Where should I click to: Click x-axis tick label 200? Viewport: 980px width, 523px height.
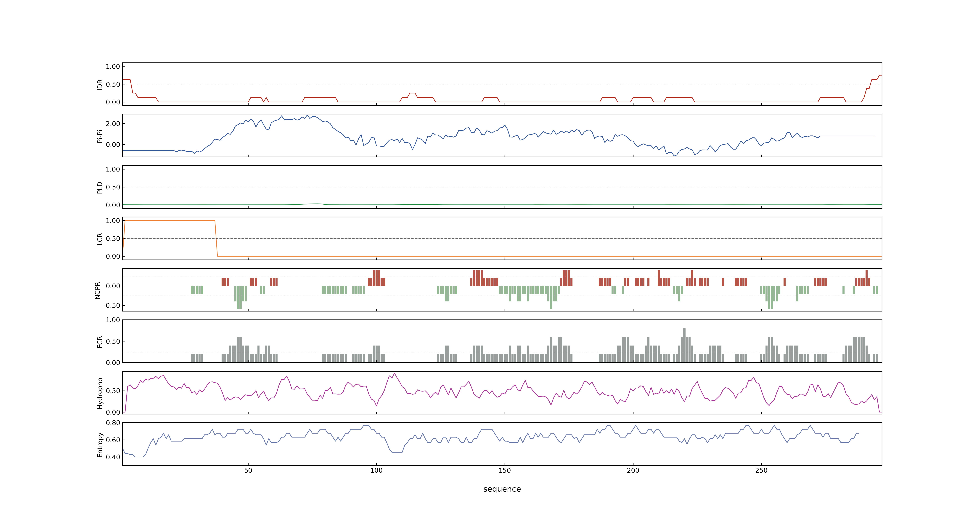click(633, 470)
